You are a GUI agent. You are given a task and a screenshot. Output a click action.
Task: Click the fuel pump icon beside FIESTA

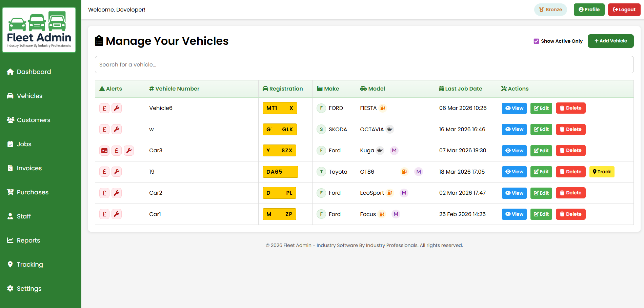[x=383, y=108]
